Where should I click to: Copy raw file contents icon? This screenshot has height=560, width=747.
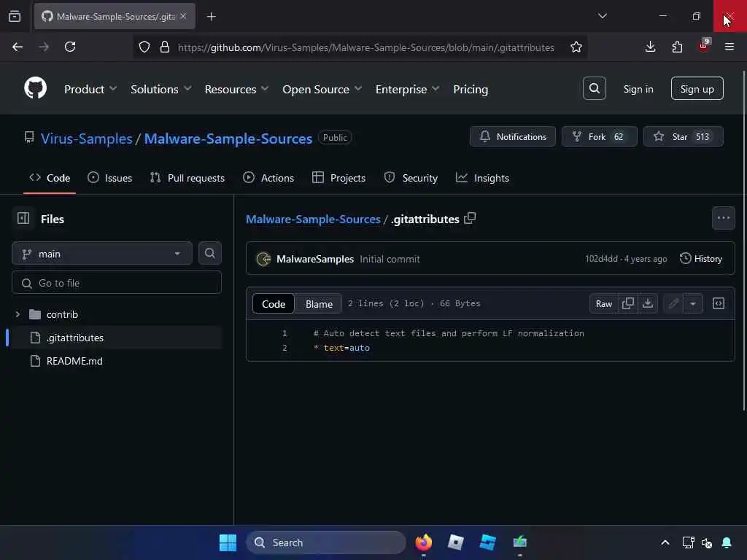click(x=627, y=303)
